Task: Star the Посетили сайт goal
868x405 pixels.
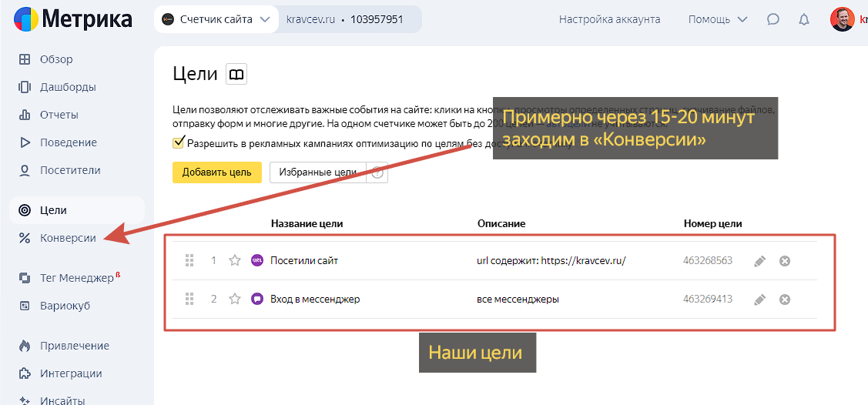Action: coord(235,260)
